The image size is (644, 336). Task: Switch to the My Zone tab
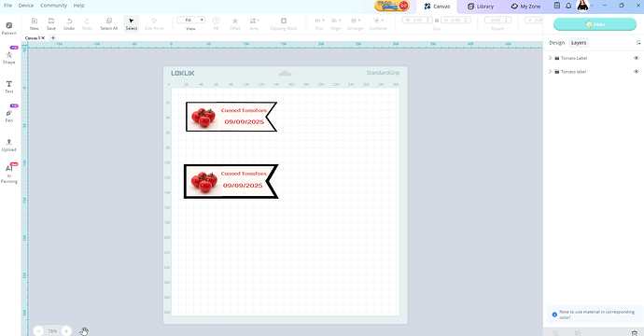tap(525, 7)
